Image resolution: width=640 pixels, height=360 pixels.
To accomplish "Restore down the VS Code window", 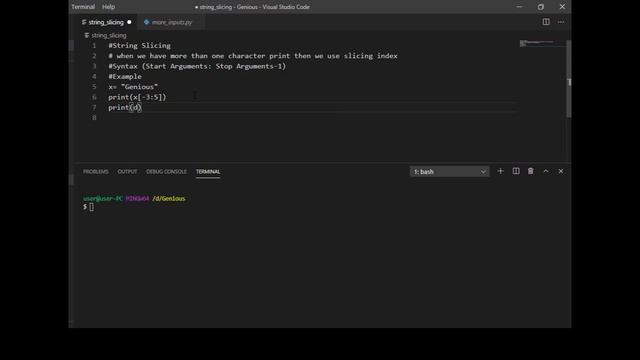I will (x=540, y=7).
